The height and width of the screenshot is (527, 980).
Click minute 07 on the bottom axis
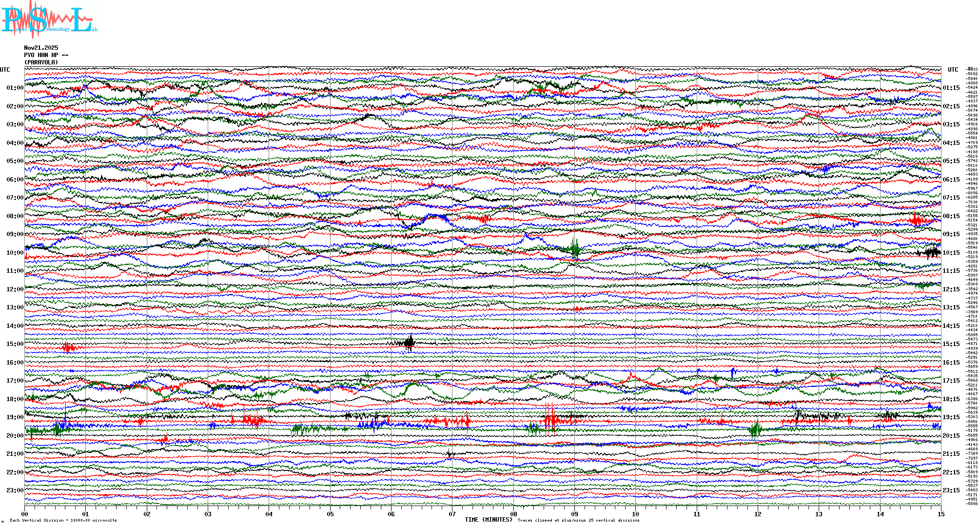(452, 514)
